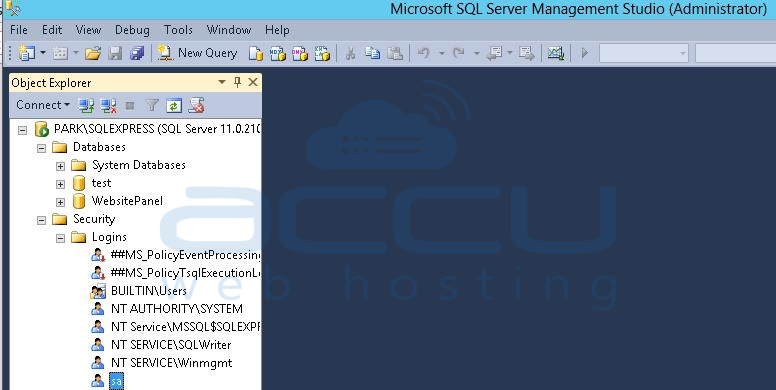Image resolution: width=776 pixels, height=390 pixels.
Task: Expand the WebsitePanel database node
Action: [60, 202]
